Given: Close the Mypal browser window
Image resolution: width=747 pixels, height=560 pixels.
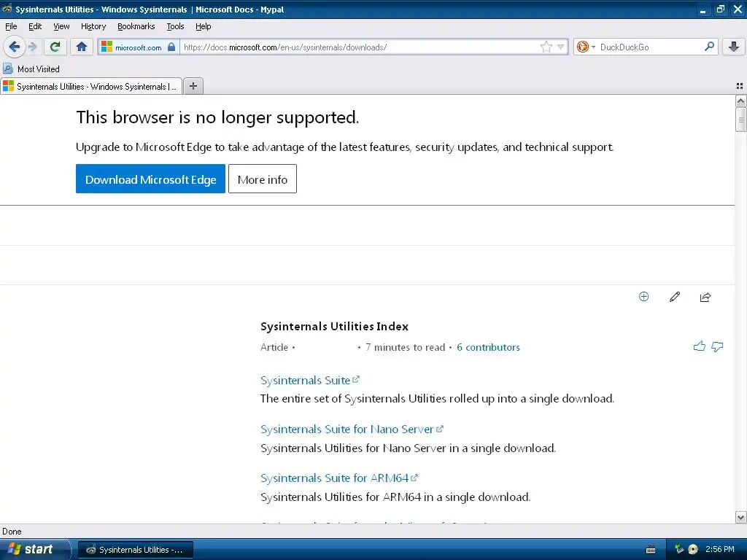Looking at the screenshot, I should point(738,9).
